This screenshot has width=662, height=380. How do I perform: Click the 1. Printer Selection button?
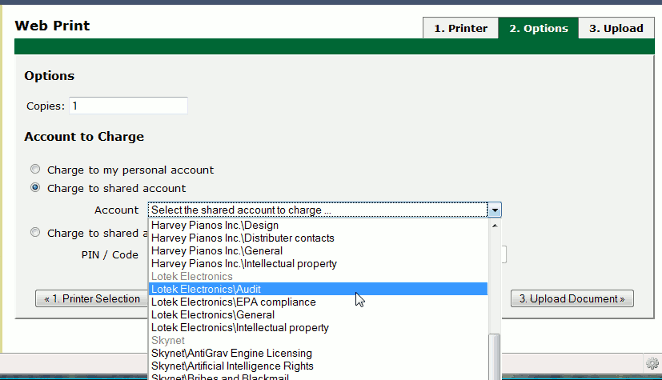pyautogui.click(x=92, y=299)
